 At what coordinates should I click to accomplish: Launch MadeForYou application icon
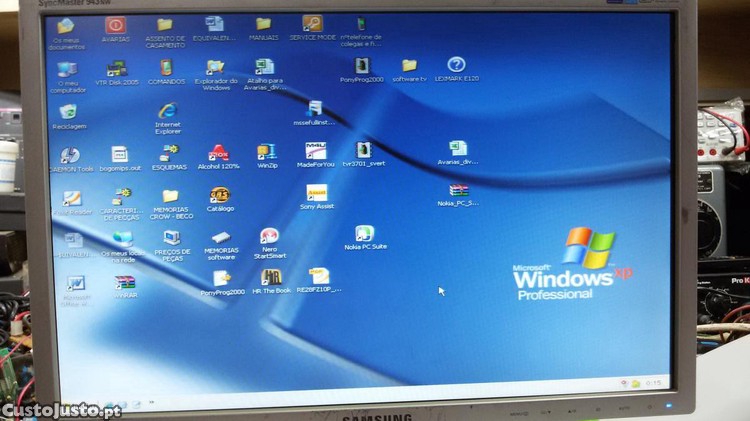pos(316,151)
